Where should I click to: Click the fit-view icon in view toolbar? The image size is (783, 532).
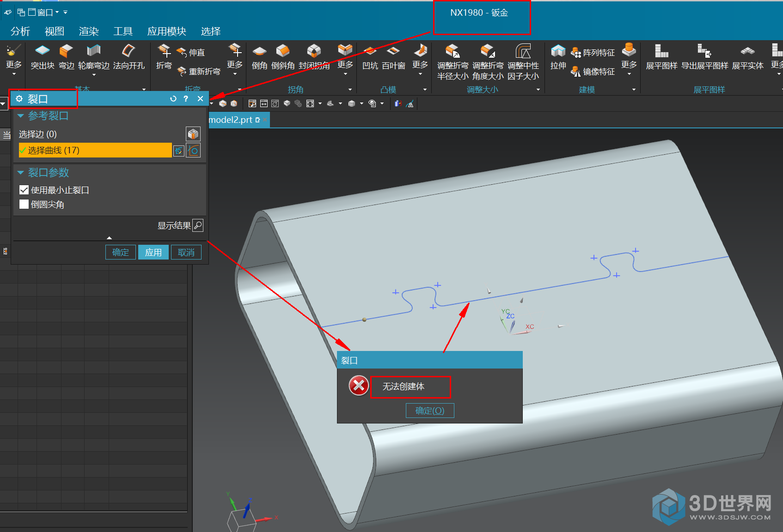click(x=310, y=103)
